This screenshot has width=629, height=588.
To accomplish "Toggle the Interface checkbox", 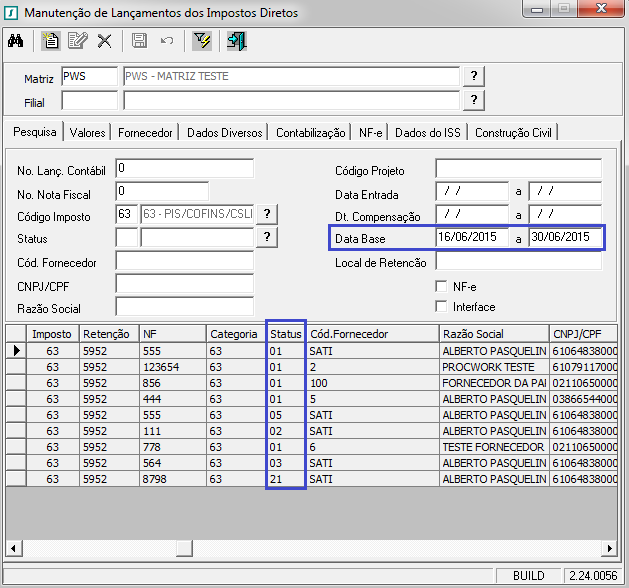I will 442,307.
